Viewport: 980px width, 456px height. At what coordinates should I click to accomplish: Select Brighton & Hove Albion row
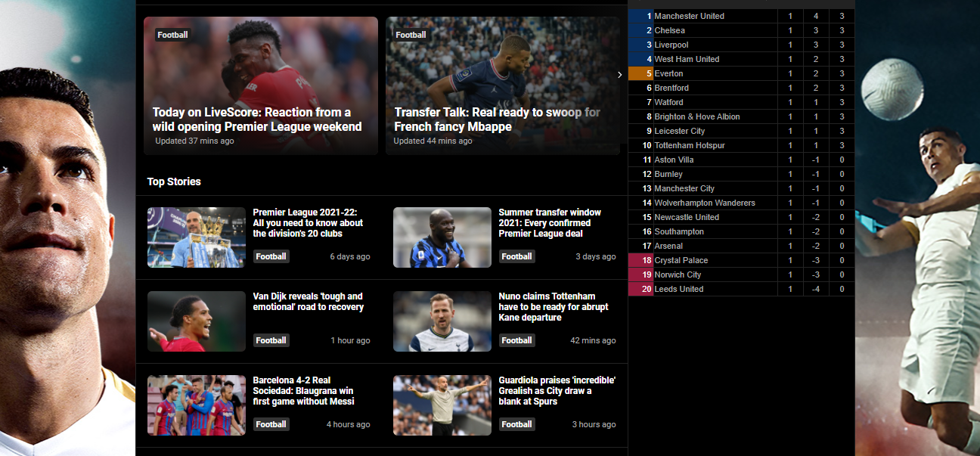coord(741,116)
